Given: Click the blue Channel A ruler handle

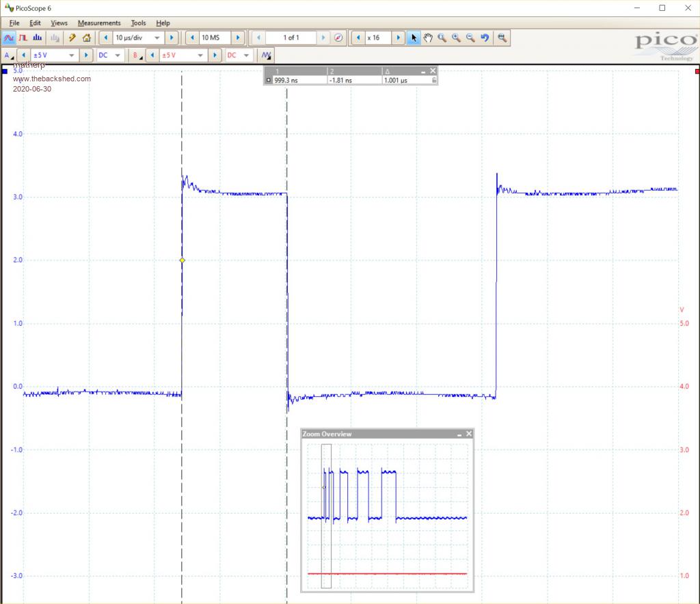Looking at the screenshot, I should click(5, 71).
